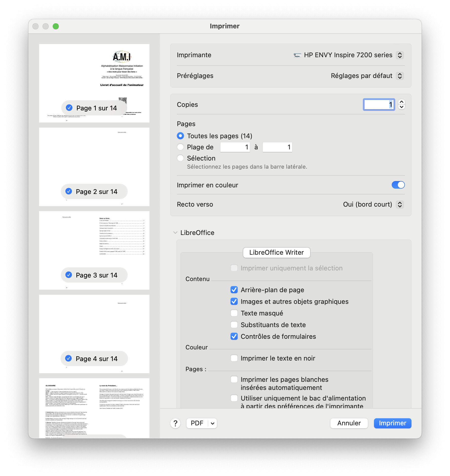Open the Recto verso duplex dropdown
Screen dimensions: 450x476
[x=400, y=205]
